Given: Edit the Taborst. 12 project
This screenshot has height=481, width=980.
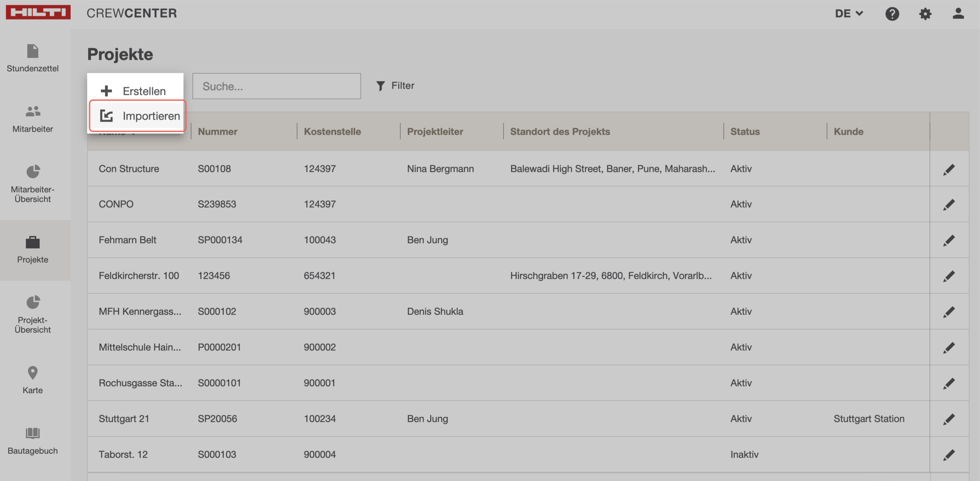Looking at the screenshot, I should click(x=949, y=455).
